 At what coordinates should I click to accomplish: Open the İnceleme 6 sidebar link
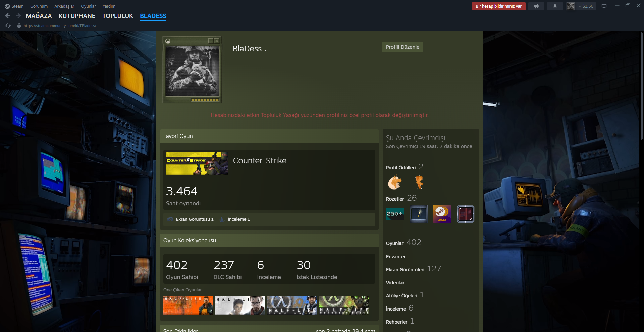[399, 308]
